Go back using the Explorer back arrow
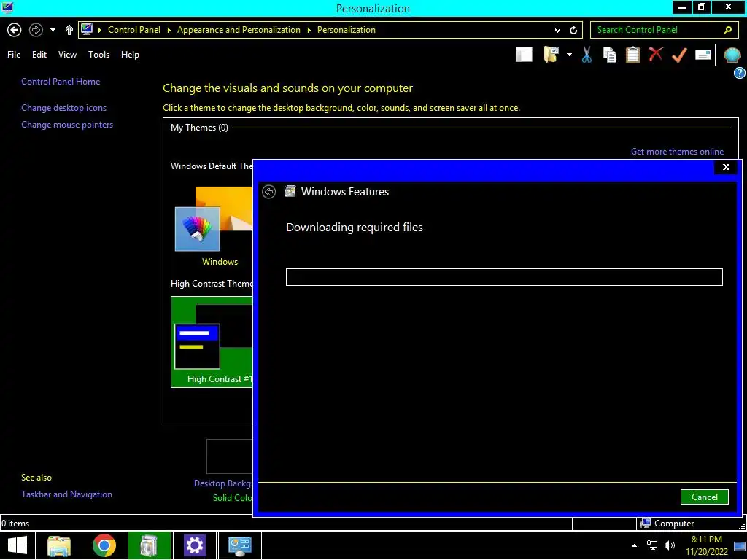 click(15, 30)
